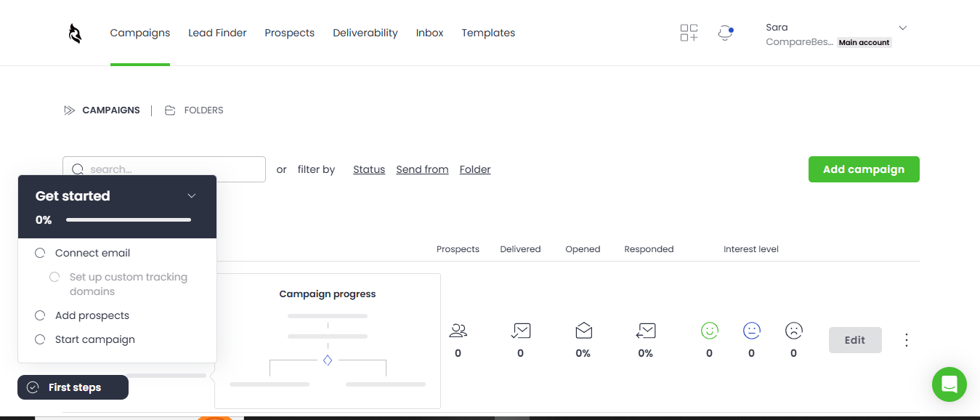The width and height of the screenshot is (980, 420).
Task: Click the black sad face icon
Action: pyautogui.click(x=794, y=331)
